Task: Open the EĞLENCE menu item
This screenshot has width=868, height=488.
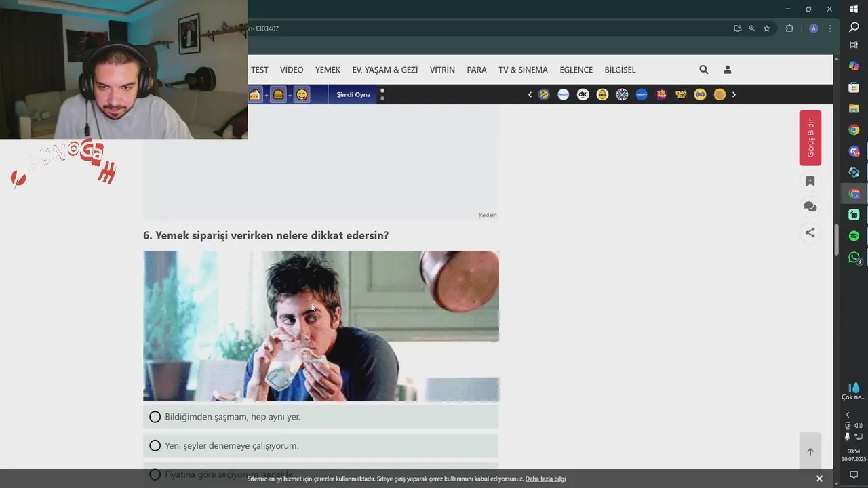Action: click(x=576, y=70)
